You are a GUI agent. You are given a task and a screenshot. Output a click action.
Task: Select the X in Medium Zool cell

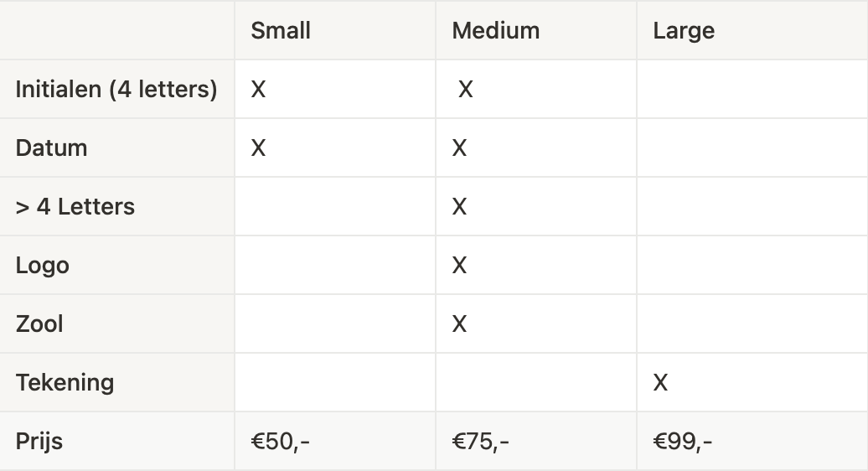point(459,324)
